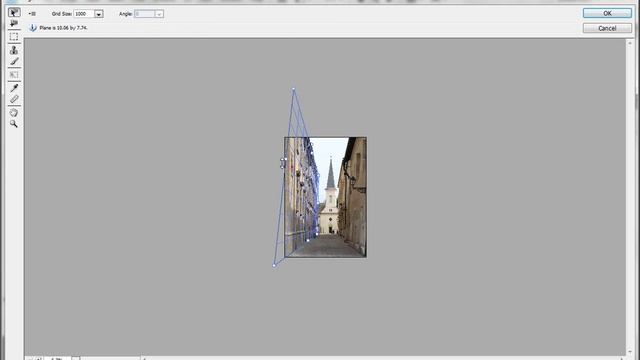This screenshot has height=360, width=640.
Task: Click the top corner handle of the plane
Action: pos(293,89)
